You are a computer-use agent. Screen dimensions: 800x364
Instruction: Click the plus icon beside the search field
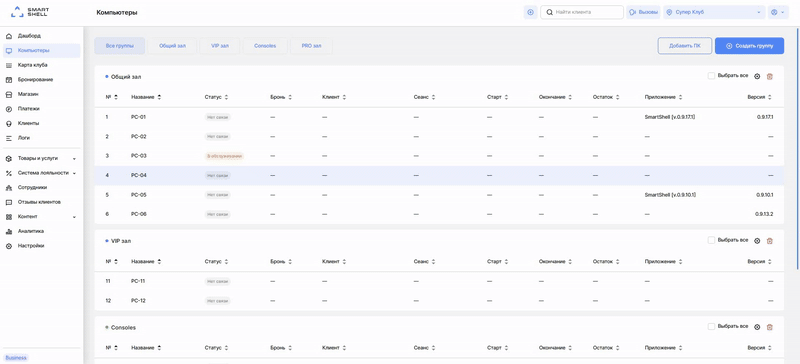click(x=531, y=12)
